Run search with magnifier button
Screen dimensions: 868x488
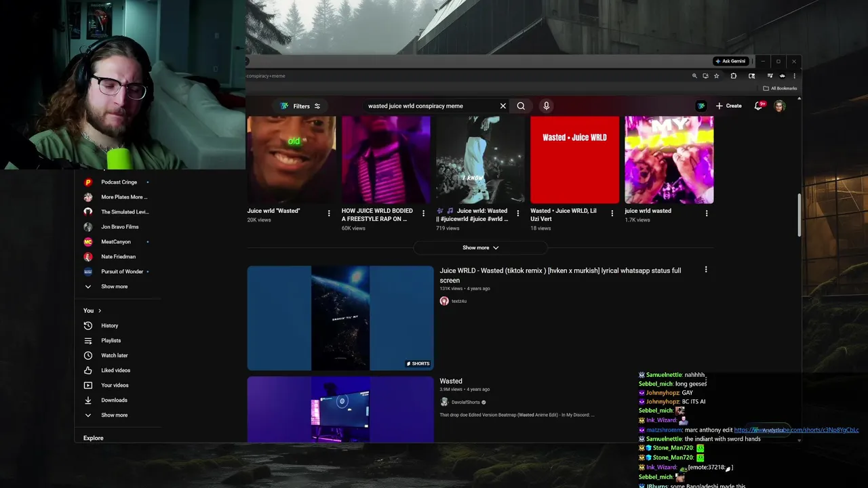pyautogui.click(x=521, y=106)
